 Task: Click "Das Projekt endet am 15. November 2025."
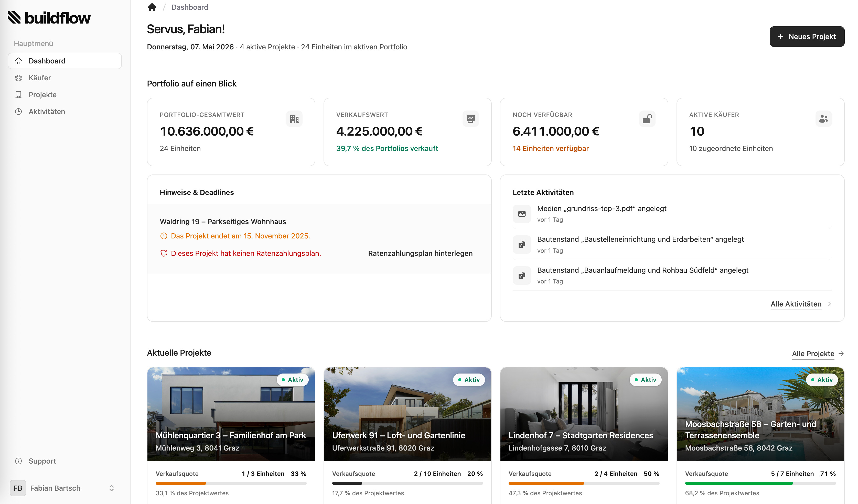click(x=240, y=236)
